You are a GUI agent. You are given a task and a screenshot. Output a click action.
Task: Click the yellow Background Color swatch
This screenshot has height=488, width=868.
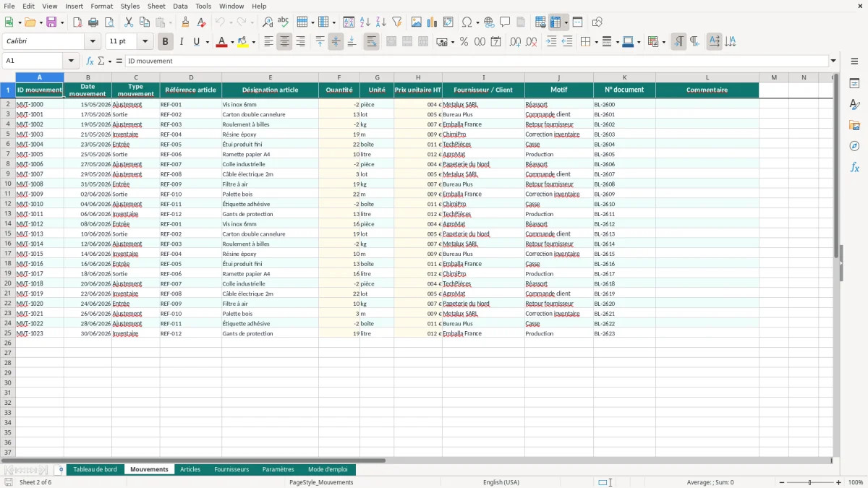coord(243,42)
